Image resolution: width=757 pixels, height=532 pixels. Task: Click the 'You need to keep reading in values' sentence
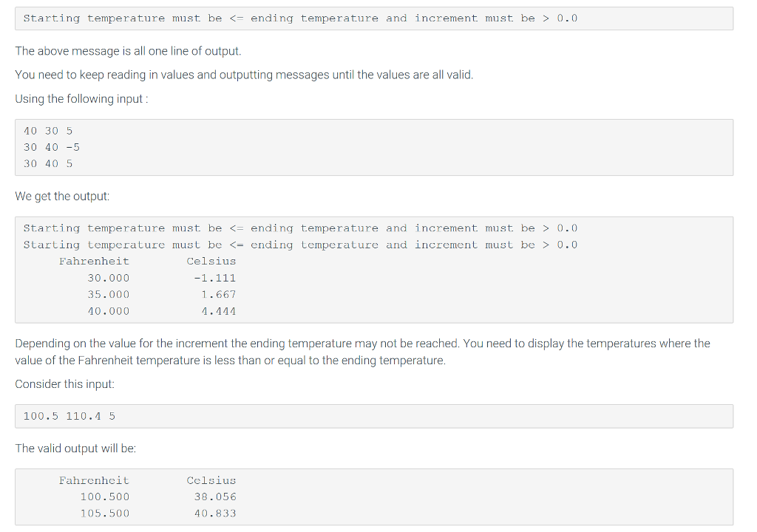(x=244, y=75)
